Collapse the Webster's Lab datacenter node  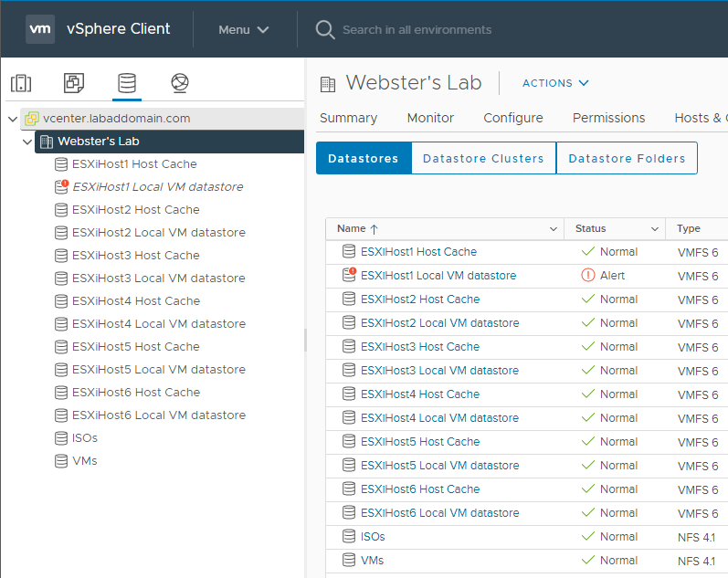27,142
